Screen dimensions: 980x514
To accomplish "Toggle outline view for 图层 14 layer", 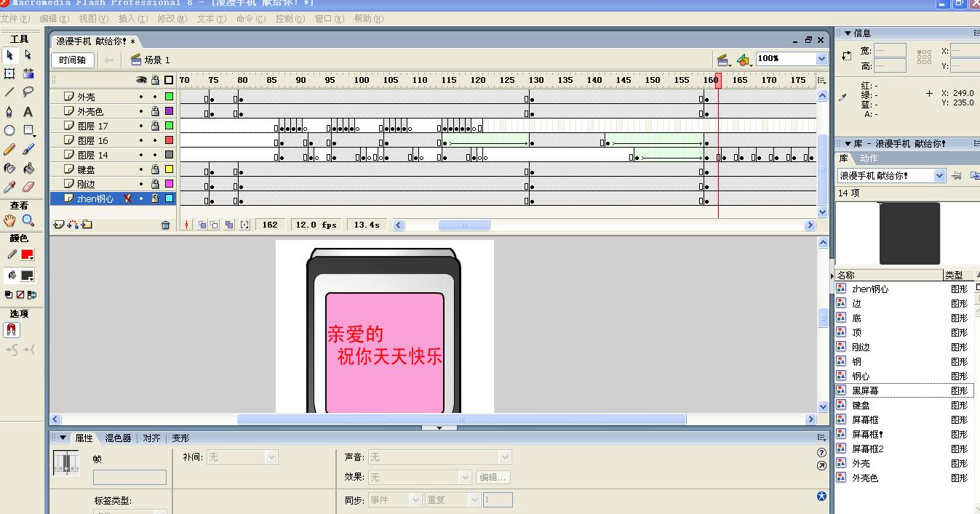I will 169,155.
